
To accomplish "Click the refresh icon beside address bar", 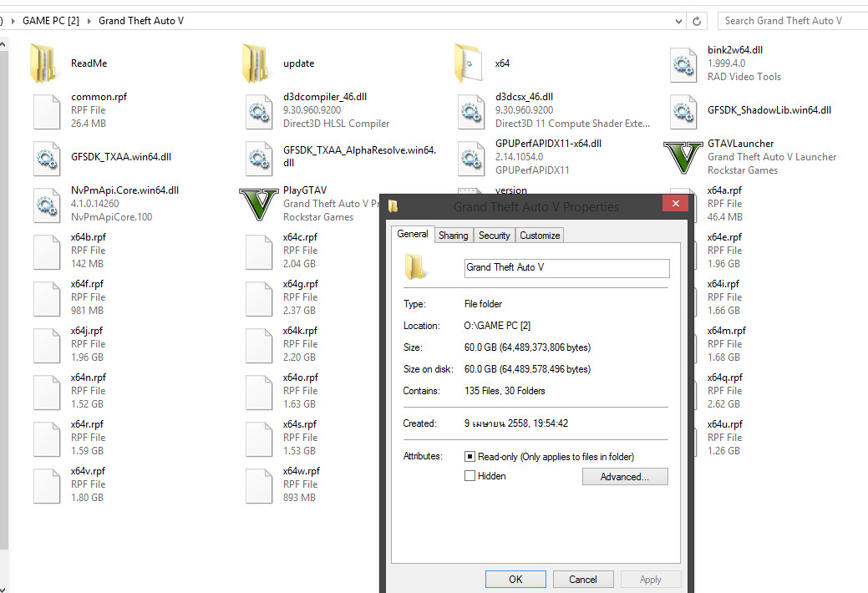I will pos(697,21).
